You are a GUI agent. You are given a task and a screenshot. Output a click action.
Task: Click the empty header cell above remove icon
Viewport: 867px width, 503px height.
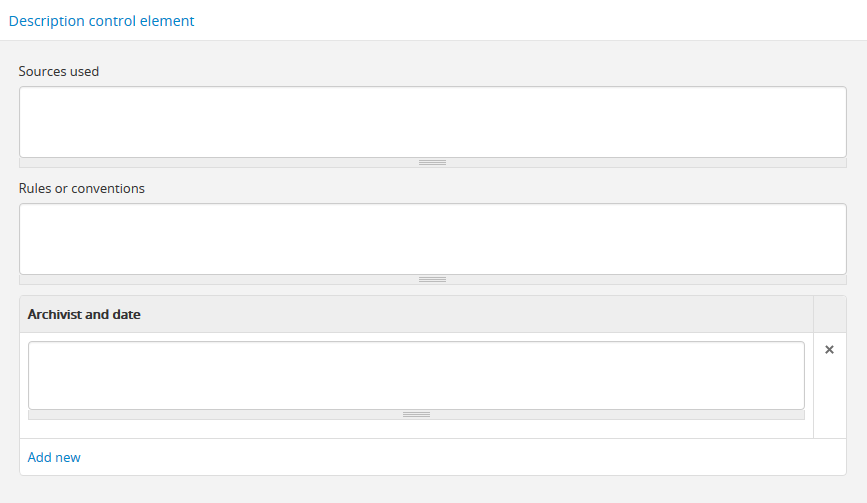[x=829, y=314]
